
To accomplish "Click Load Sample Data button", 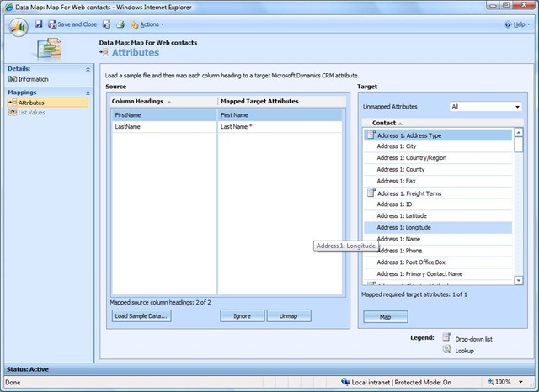I will click(141, 316).
